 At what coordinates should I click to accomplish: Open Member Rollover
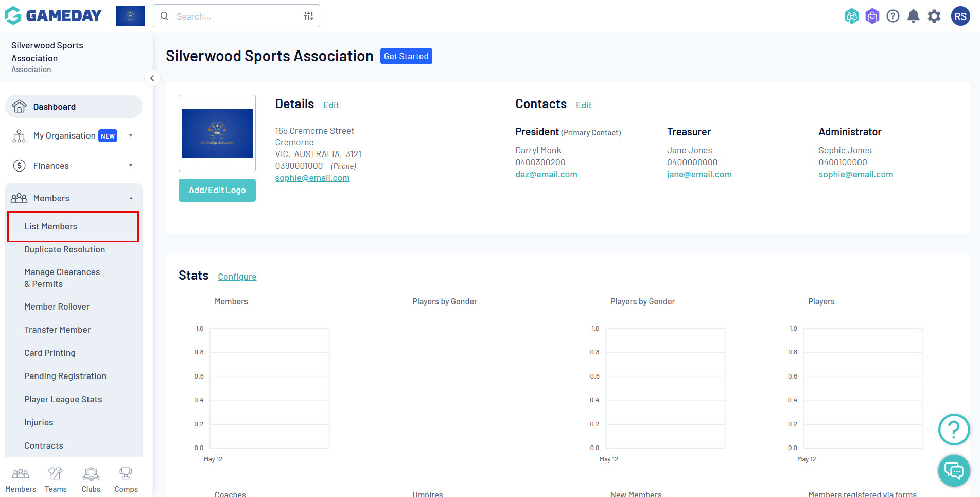tap(57, 306)
